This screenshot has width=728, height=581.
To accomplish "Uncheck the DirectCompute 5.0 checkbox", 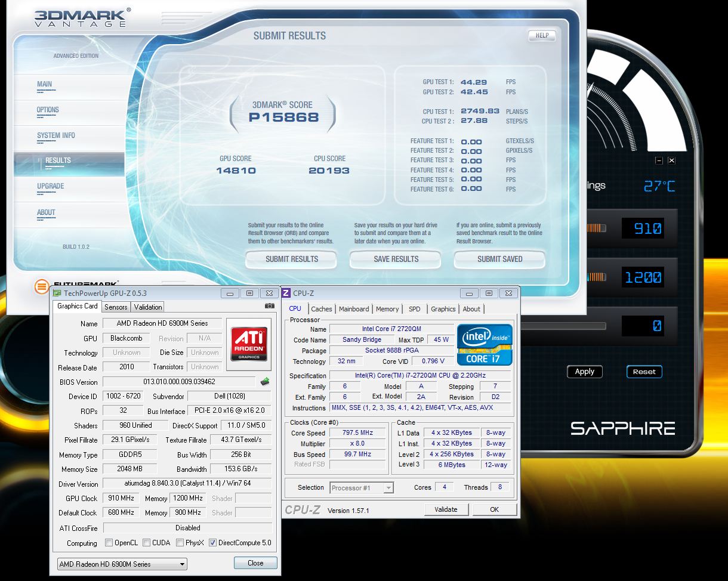I will coord(212,543).
